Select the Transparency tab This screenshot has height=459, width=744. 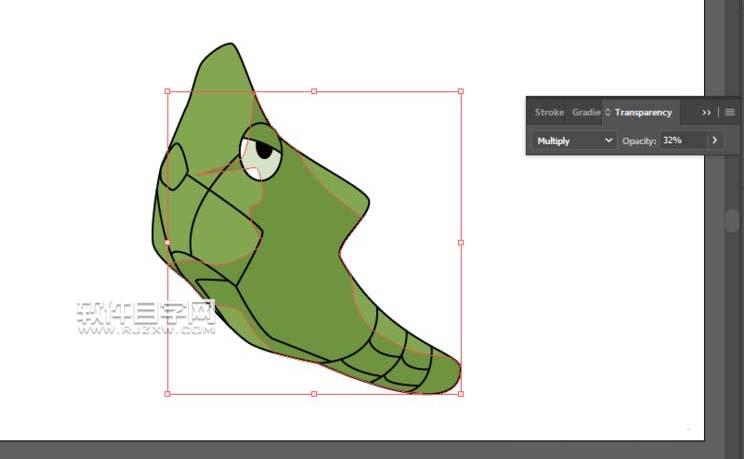click(643, 112)
